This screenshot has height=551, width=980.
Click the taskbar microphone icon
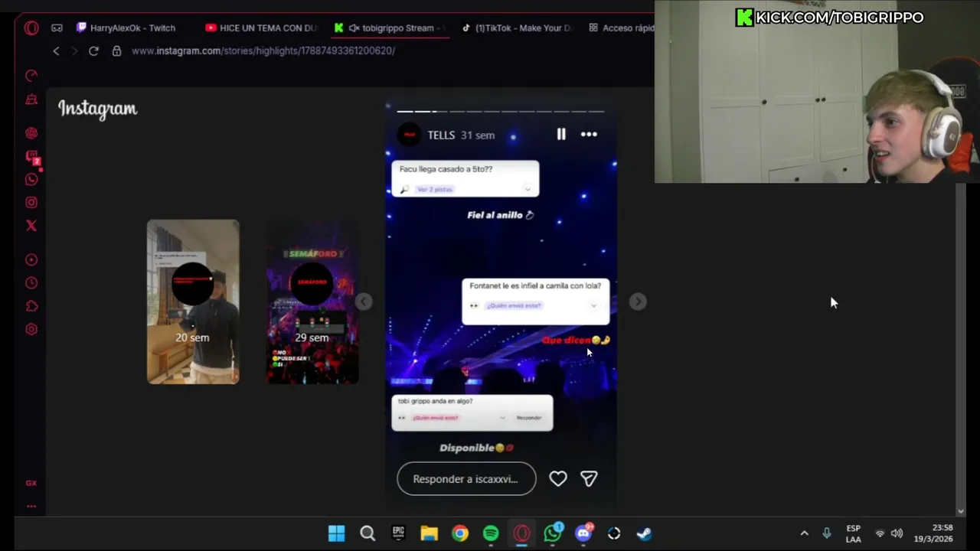pos(827,533)
